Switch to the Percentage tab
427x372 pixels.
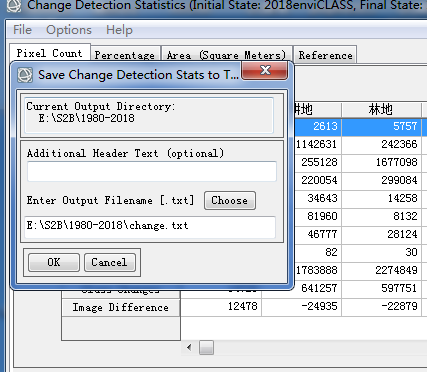(125, 55)
